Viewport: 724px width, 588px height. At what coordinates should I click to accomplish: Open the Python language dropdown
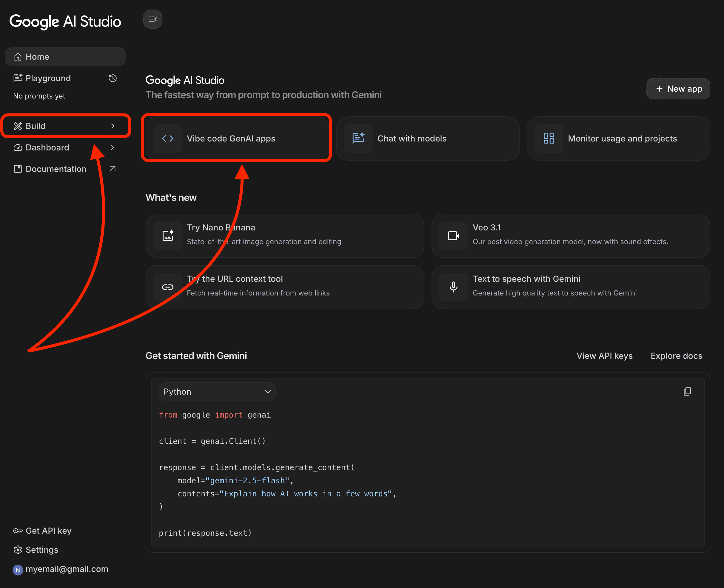point(217,392)
